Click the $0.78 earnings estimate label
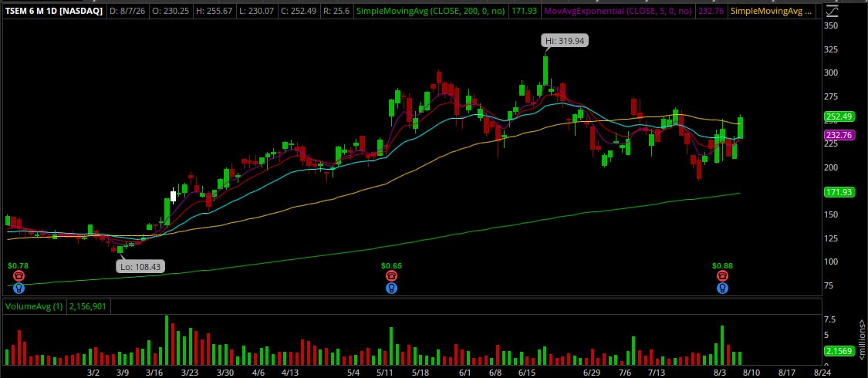The width and height of the screenshot is (868, 378). click(19, 265)
